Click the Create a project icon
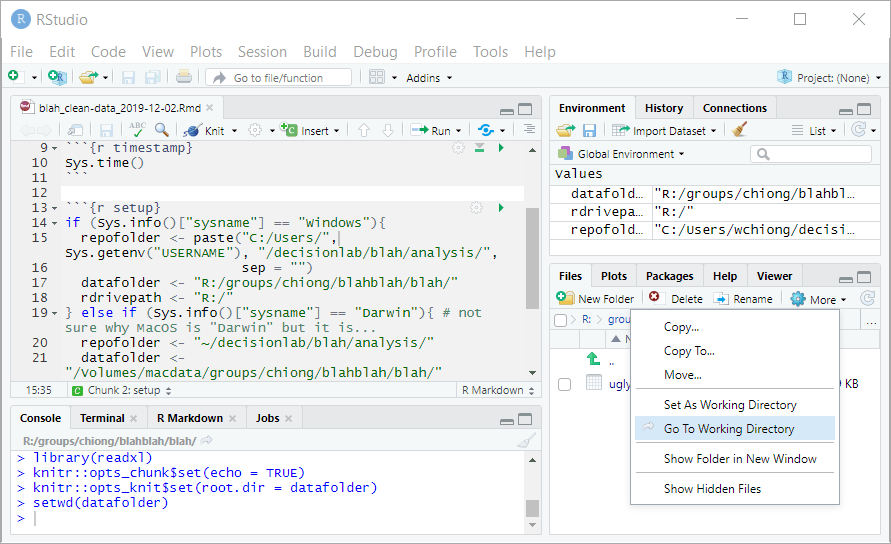Viewport: 891px width, 544px height. click(x=57, y=77)
